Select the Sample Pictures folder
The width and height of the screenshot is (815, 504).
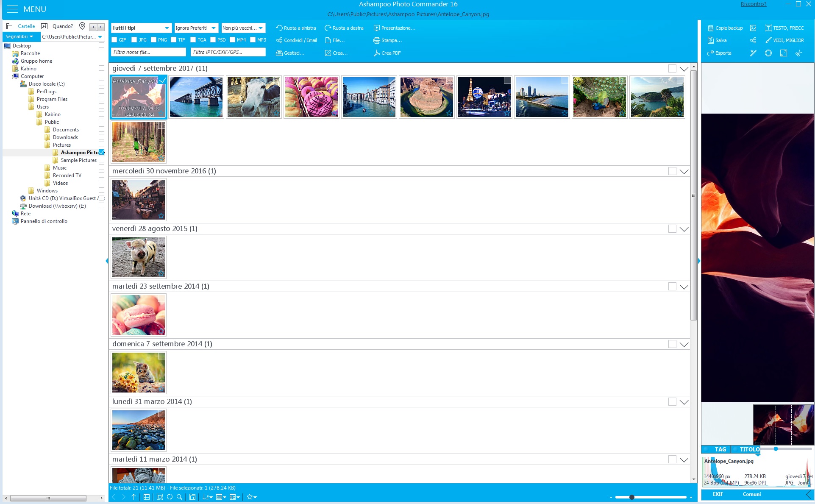78,160
